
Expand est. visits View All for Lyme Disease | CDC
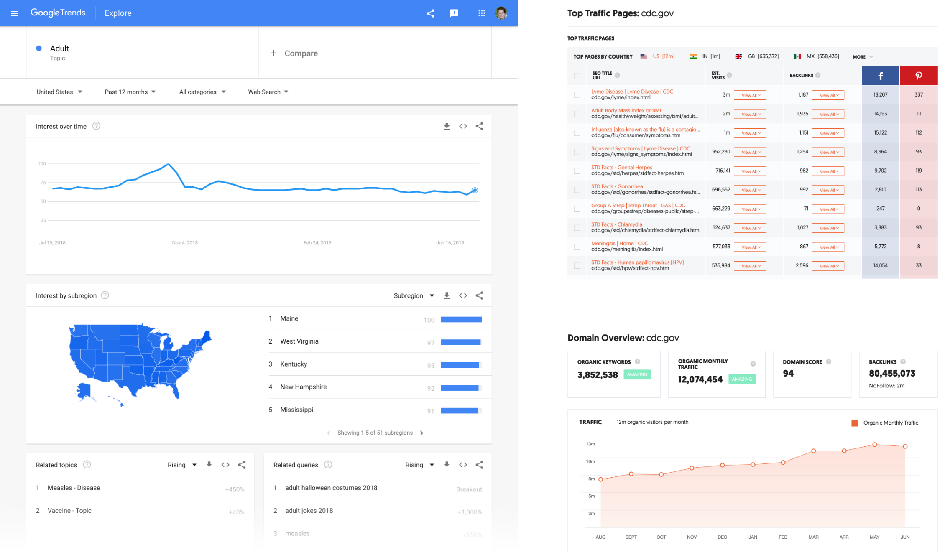[750, 95]
